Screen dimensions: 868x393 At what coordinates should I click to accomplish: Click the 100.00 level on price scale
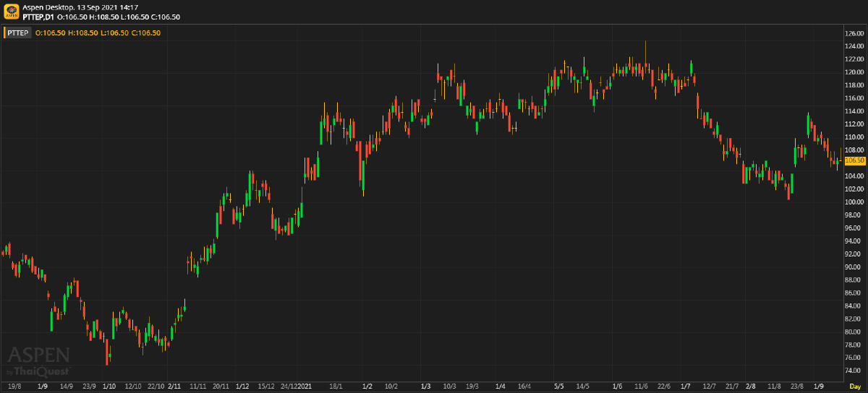coord(854,202)
